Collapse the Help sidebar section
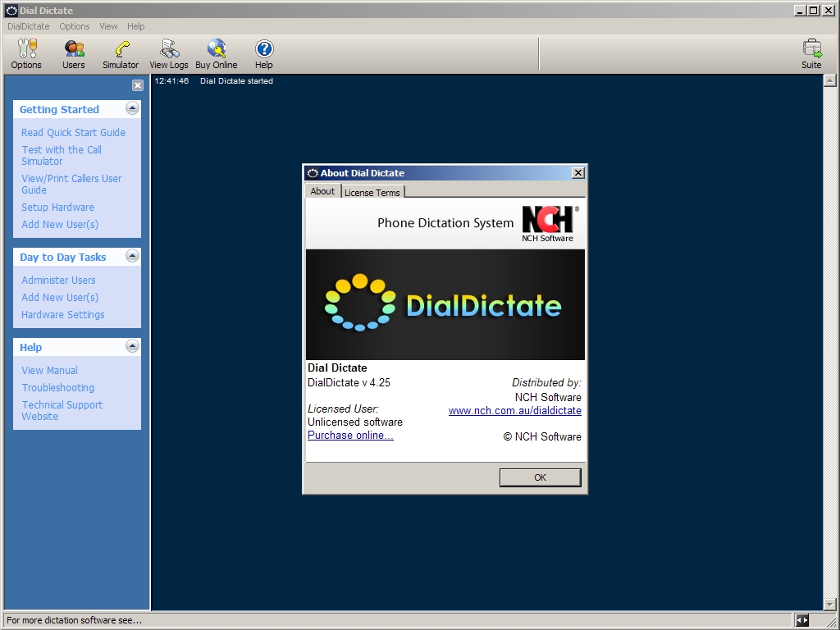Viewport: 840px width, 630px height. pos(132,346)
